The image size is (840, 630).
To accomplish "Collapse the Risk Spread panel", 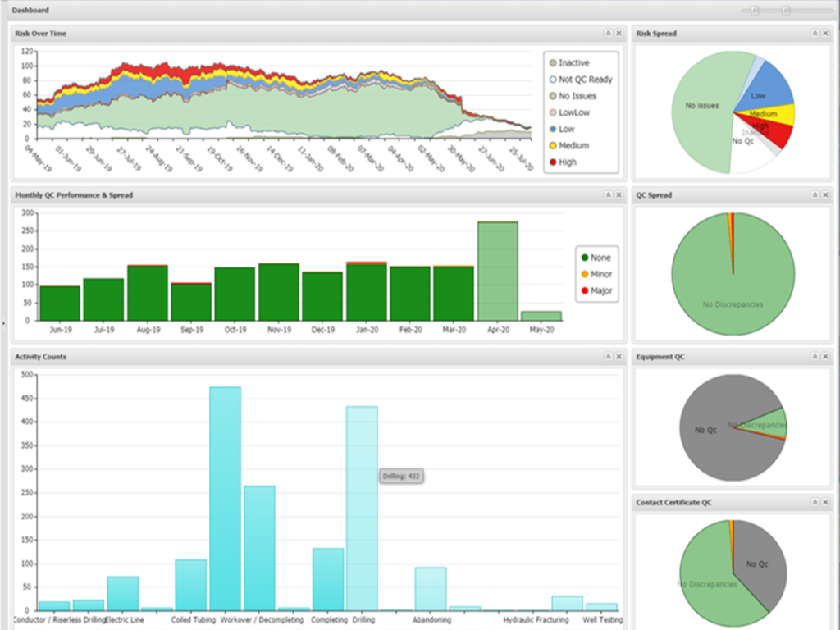I will coord(815,34).
